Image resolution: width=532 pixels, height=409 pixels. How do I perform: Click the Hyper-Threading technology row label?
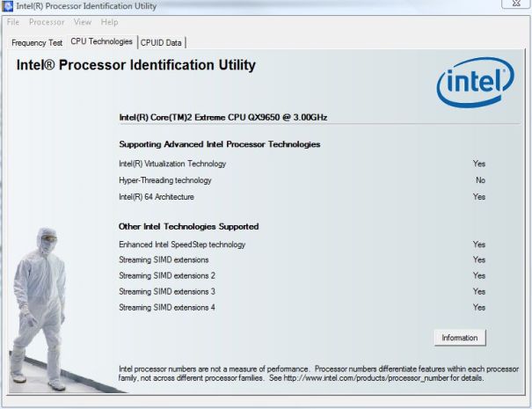(165, 180)
